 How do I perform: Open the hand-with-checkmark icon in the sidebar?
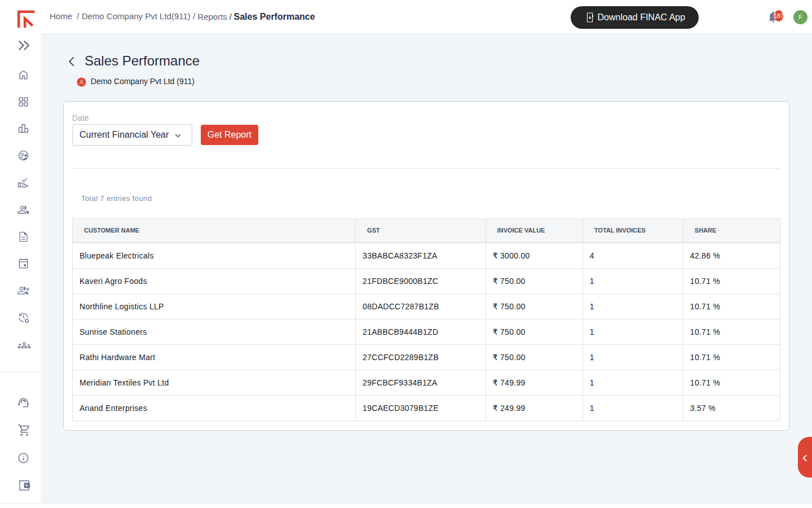[x=23, y=183]
